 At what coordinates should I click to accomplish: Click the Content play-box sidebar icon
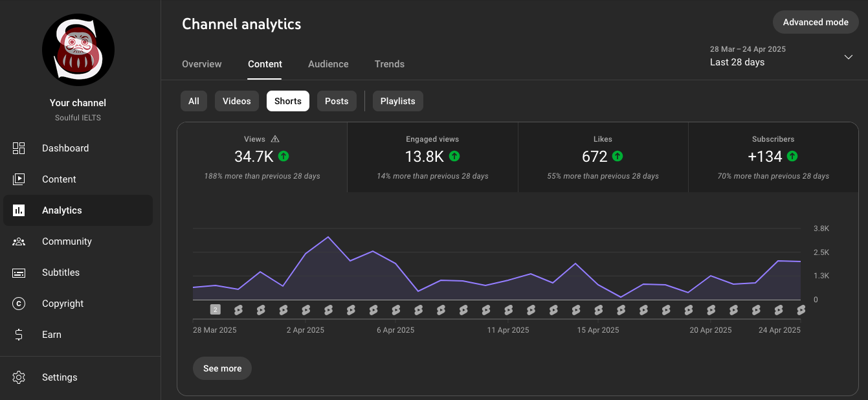click(19, 179)
